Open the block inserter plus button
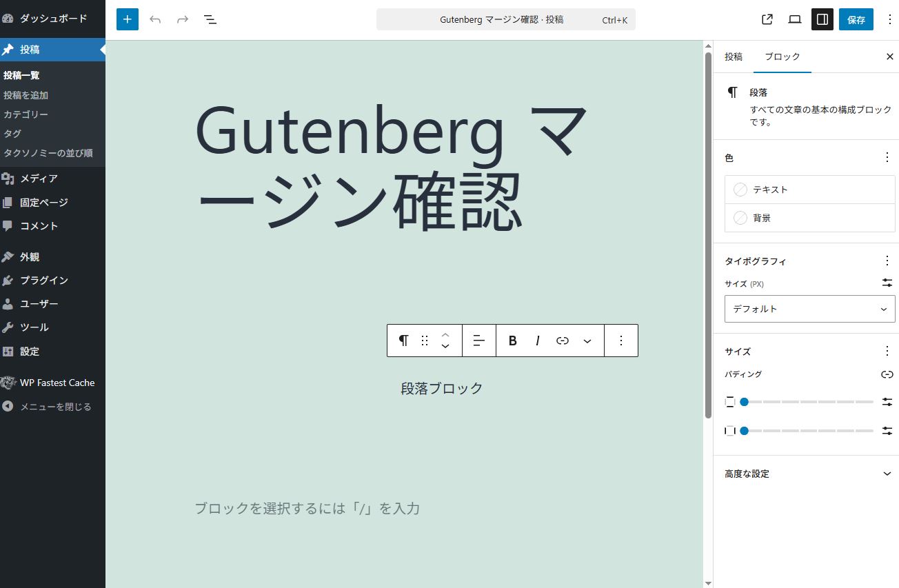 pos(127,19)
